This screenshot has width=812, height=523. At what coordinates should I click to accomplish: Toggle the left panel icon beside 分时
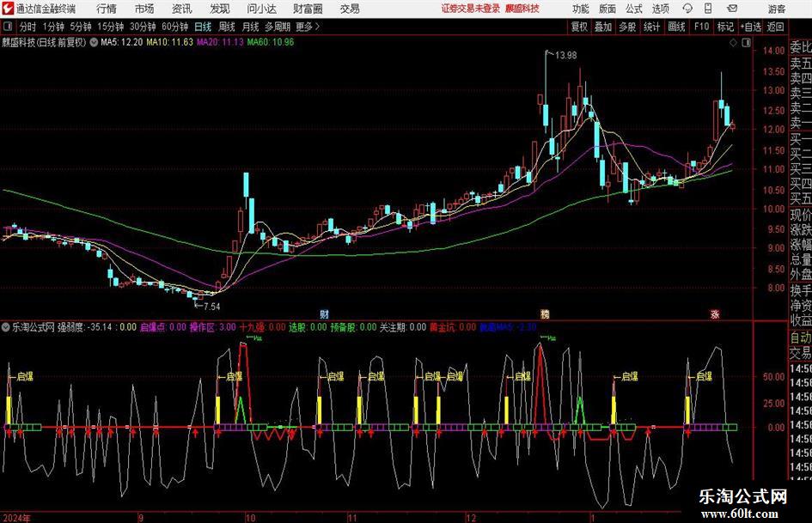pyautogui.click(x=8, y=27)
